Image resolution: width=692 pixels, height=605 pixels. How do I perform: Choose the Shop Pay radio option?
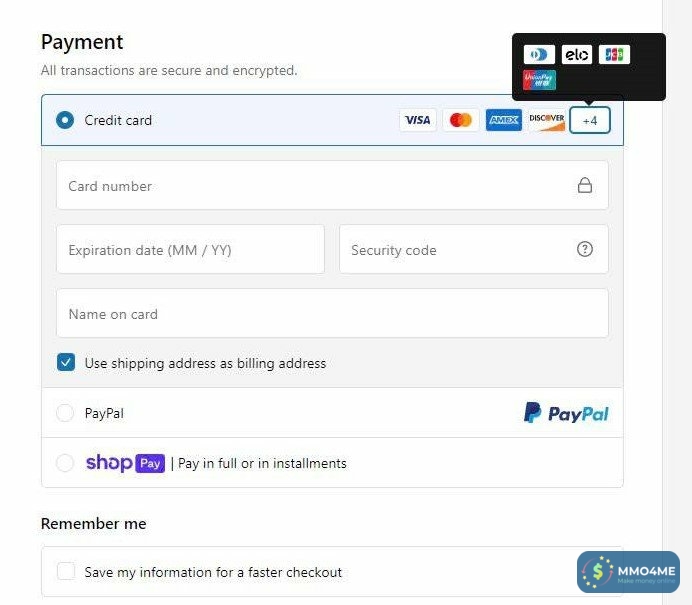65,463
